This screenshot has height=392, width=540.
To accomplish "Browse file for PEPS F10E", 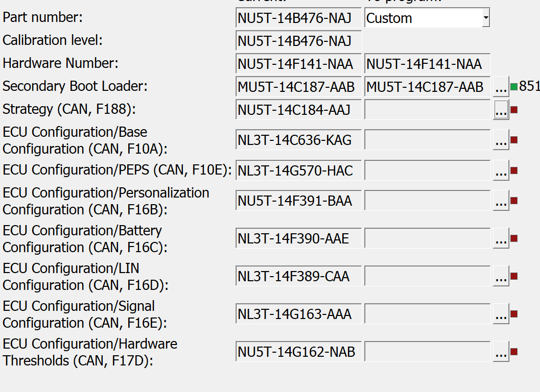I will 501,171.
